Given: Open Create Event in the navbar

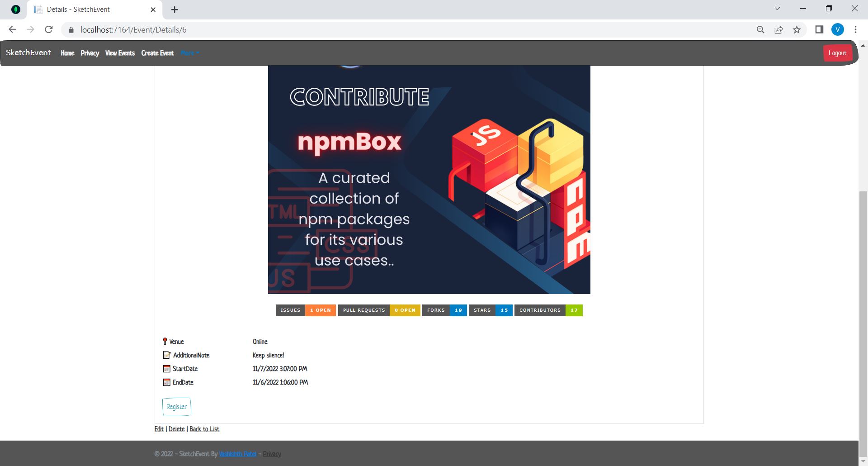Looking at the screenshot, I should 157,53.
